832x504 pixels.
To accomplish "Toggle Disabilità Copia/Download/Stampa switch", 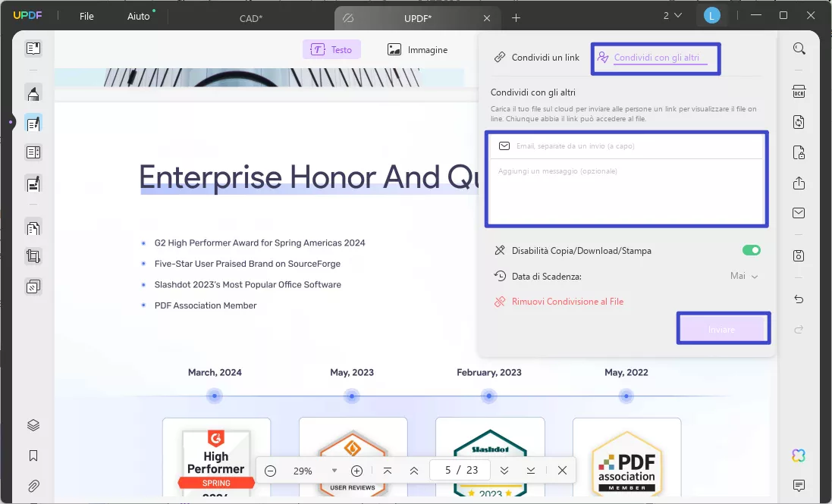I will pos(752,250).
